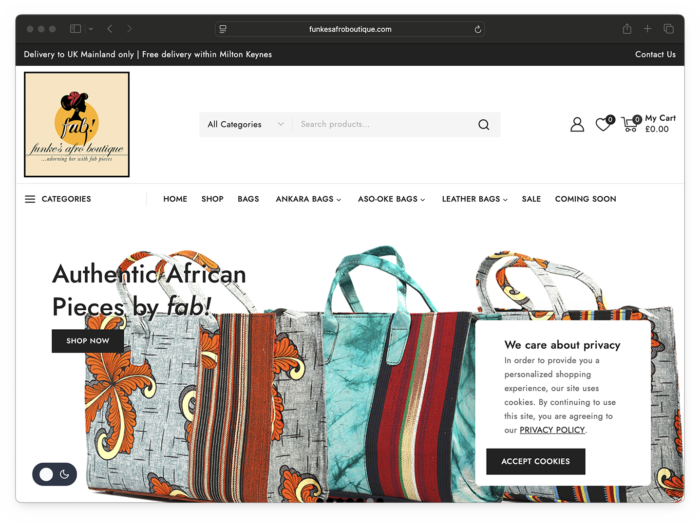Click the browser share icon
Screen dimensions: 700x526
pyautogui.click(x=627, y=29)
